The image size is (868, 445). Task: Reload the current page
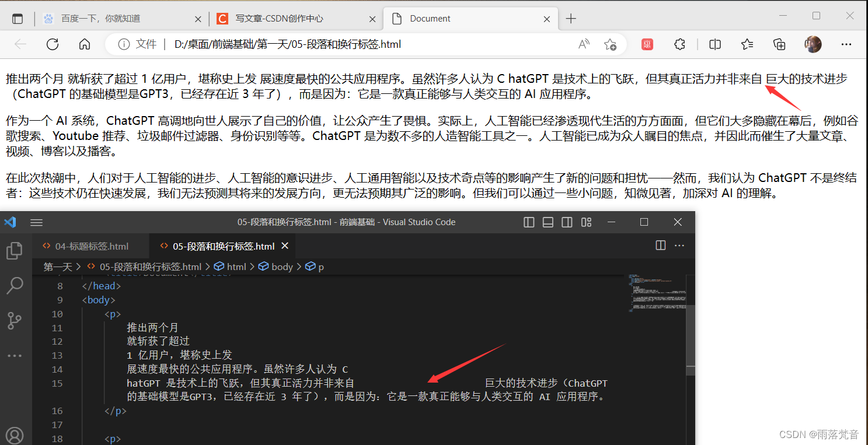[53, 44]
